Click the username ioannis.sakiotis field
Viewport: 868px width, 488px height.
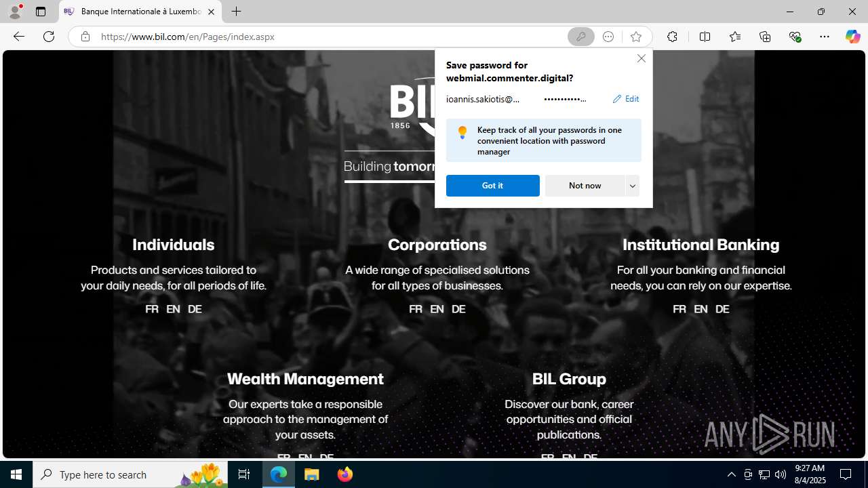tap(483, 99)
